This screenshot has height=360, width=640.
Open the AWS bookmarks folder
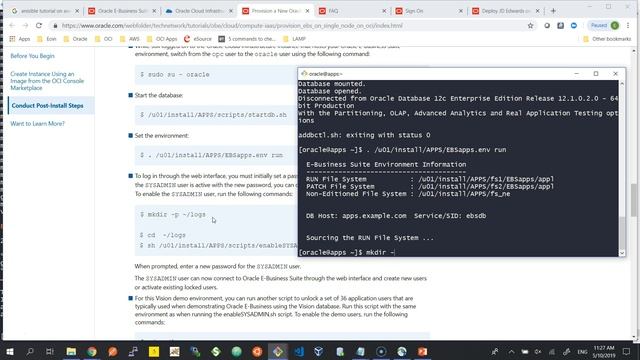tap(129, 39)
